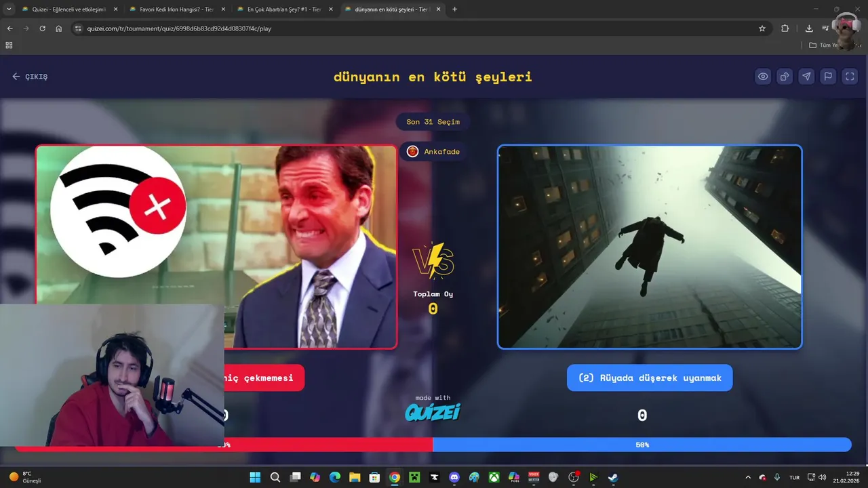Open File Explorer from taskbar
868x488 pixels.
(x=355, y=477)
